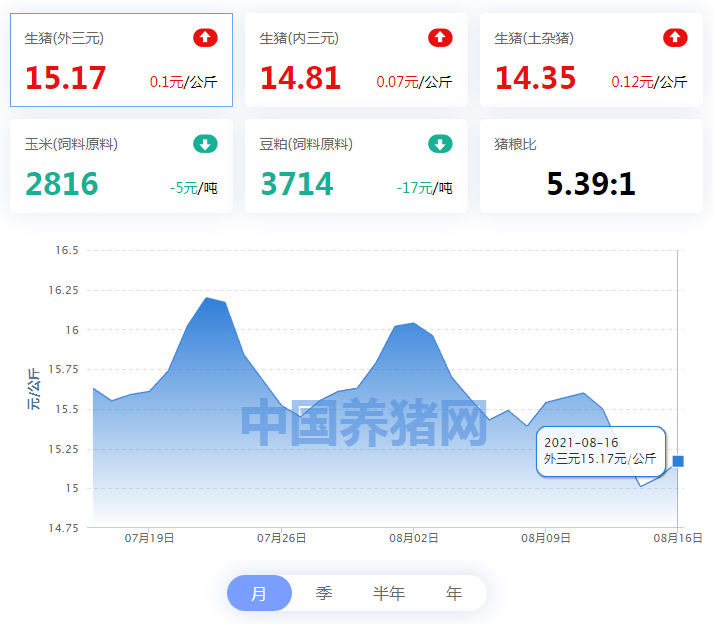Switch chart to 季 range

pyautogui.click(x=324, y=593)
